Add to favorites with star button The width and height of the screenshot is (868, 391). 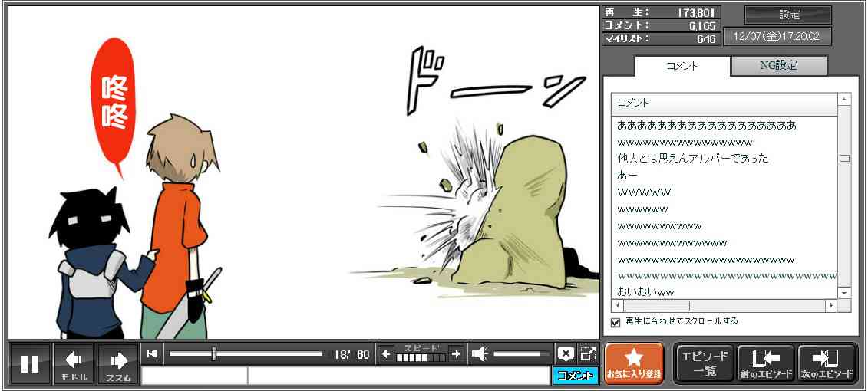coord(634,363)
